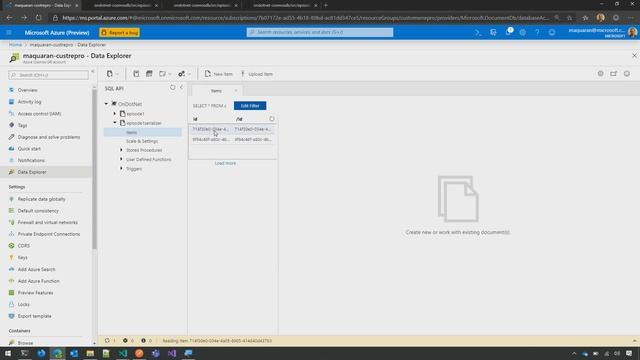Refresh the SQL API resource tree
Image resolution: width=640 pixels, height=360 pixels.
(x=173, y=87)
